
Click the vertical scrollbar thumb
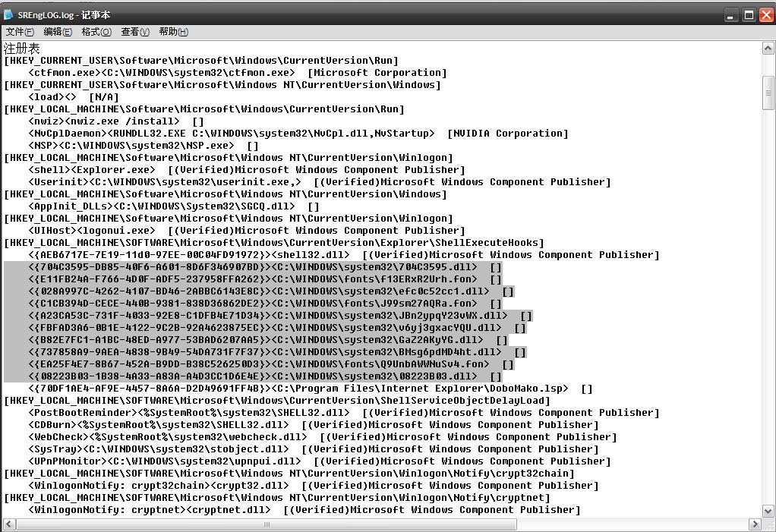pos(768,93)
